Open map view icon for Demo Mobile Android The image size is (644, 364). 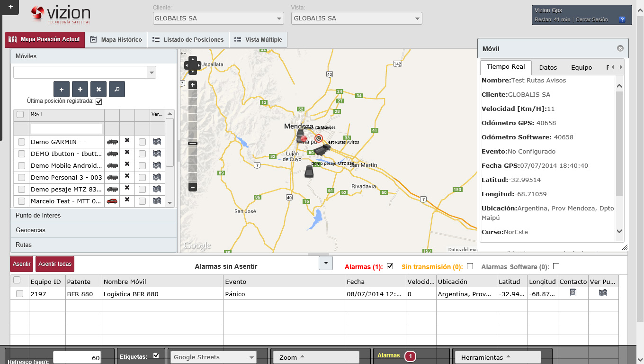coord(157,165)
